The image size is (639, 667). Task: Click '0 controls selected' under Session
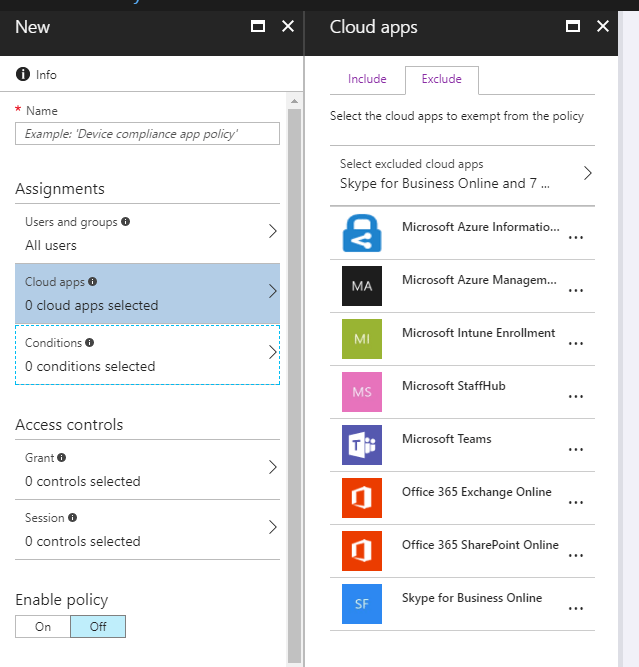83,541
